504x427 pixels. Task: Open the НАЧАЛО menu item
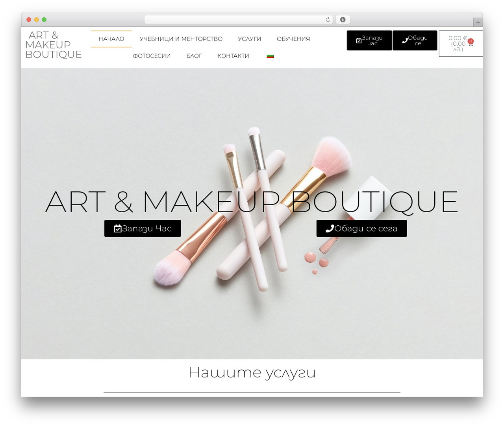point(111,39)
